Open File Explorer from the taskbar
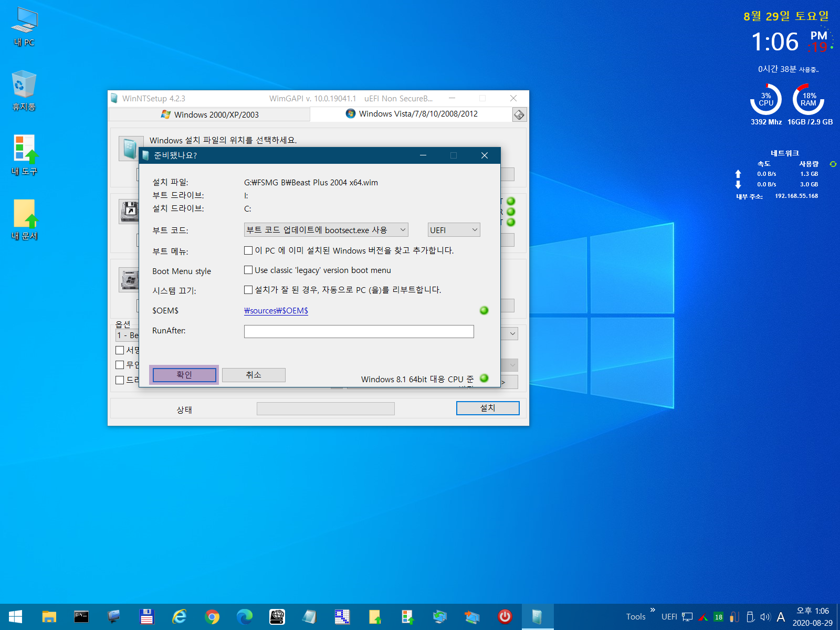This screenshot has height=630, width=840. coord(49,617)
